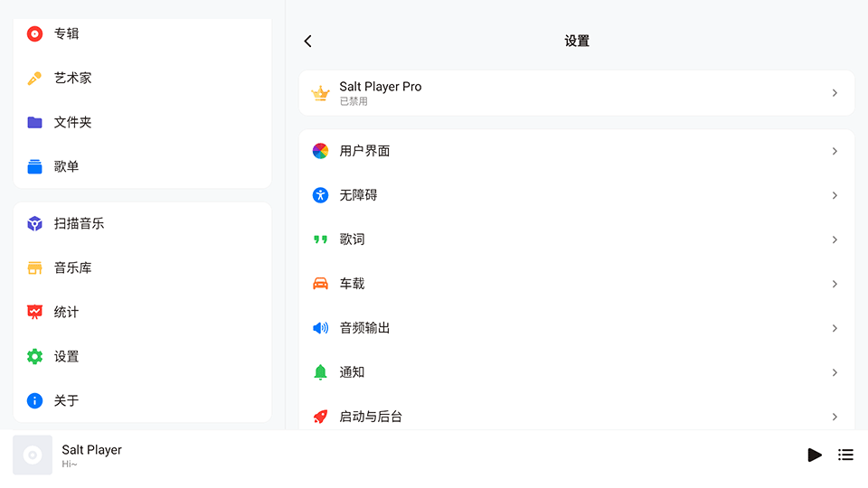Open the 歌单 playlists menu item
Screen dimensions: 868x488
(x=142, y=166)
